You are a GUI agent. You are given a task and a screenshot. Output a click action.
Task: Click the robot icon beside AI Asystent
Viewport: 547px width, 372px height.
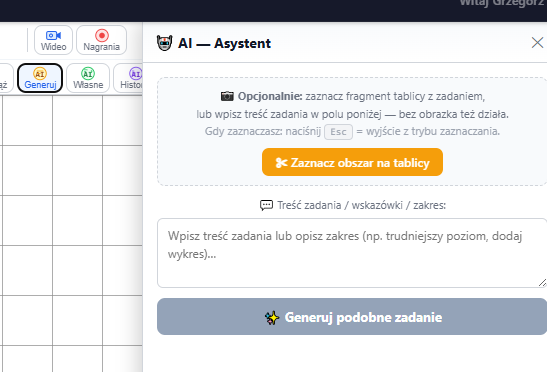click(x=164, y=43)
